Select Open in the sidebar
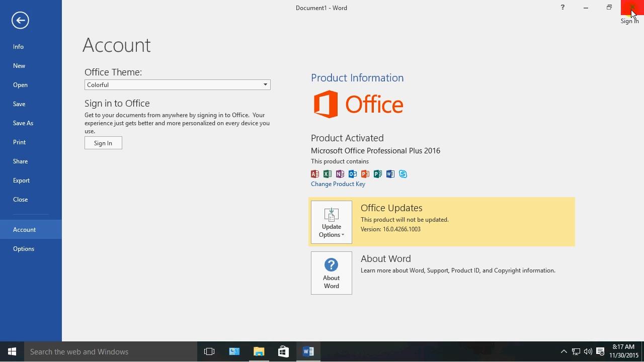The width and height of the screenshot is (644, 362). (20, 84)
